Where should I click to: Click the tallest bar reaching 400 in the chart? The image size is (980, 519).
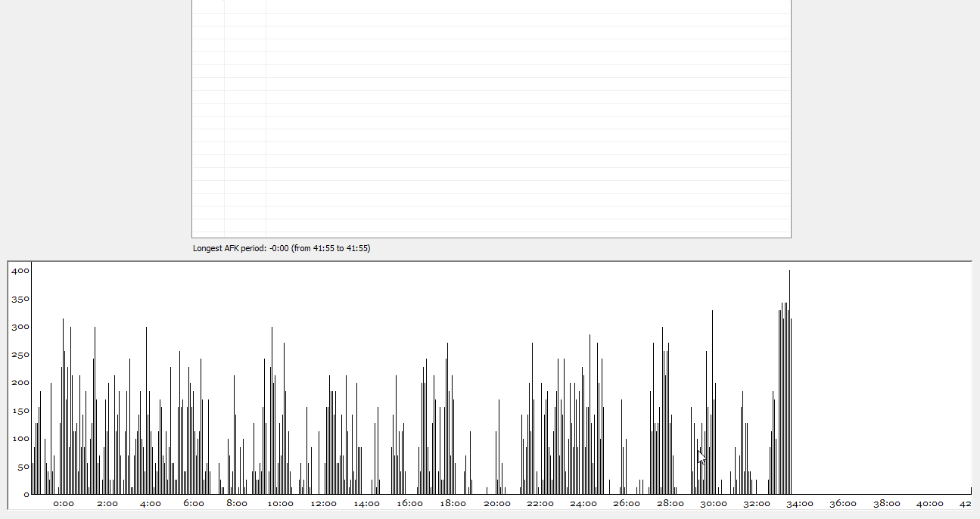(789, 382)
